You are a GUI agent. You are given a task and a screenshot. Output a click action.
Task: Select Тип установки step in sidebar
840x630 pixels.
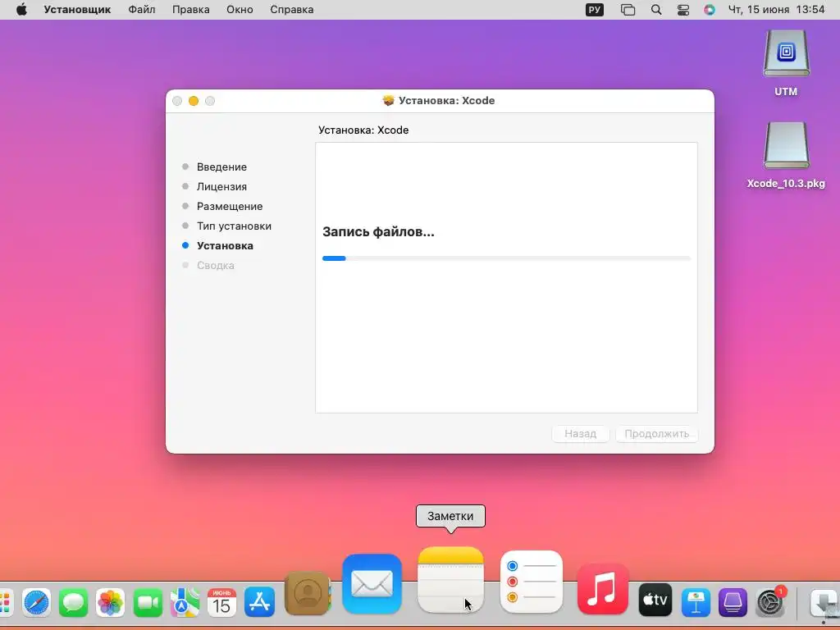coord(234,226)
